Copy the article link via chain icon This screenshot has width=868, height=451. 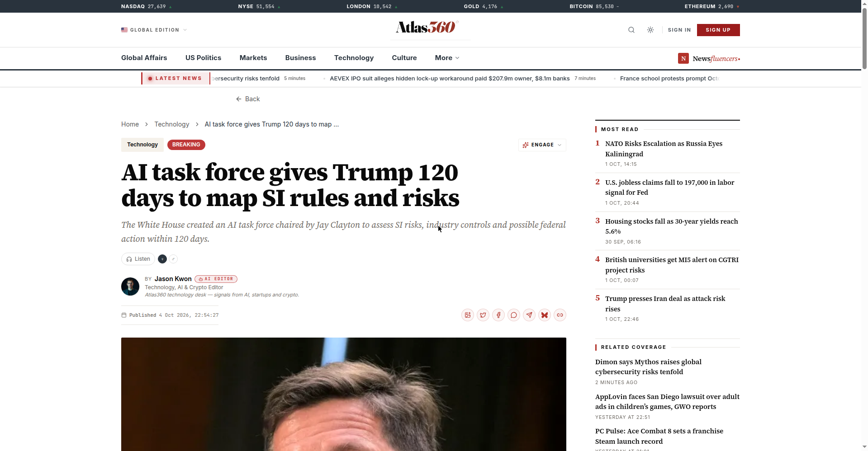click(560, 315)
